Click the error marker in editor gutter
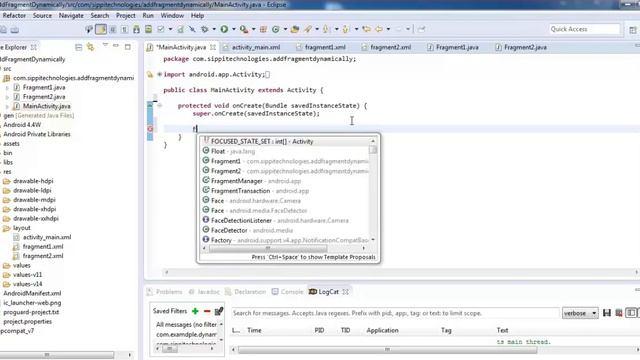640x360 pixels. tap(150, 129)
